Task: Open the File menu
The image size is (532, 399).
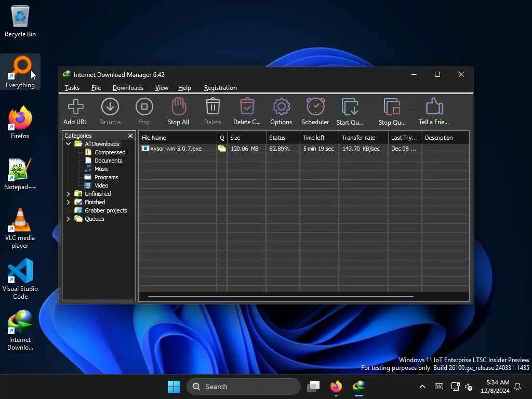Action: point(96,87)
